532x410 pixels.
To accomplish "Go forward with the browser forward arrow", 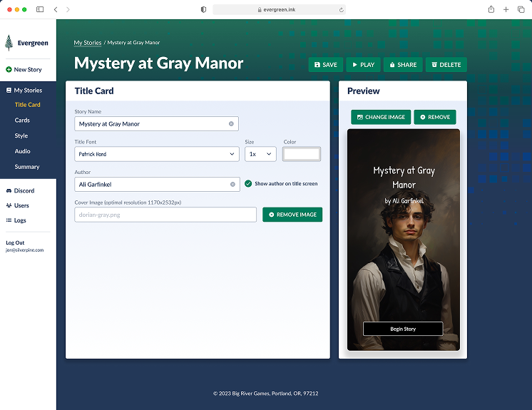I will click(68, 9).
